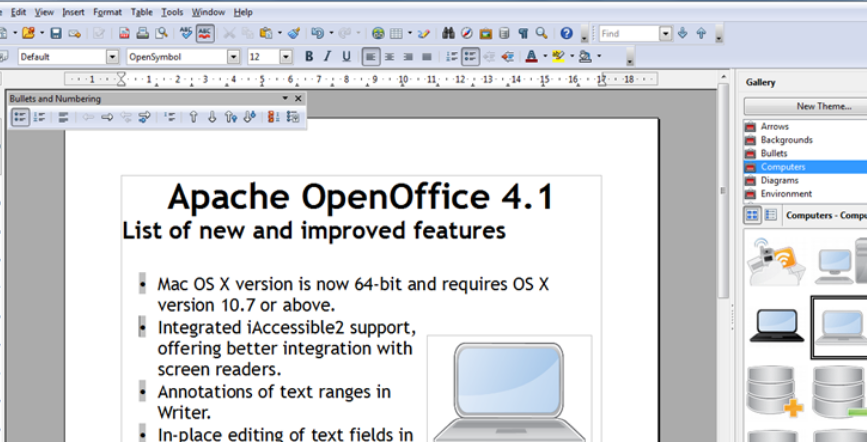
Task: Run the Spelling and Grammar check
Action: pyautogui.click(x=186, y=34)
